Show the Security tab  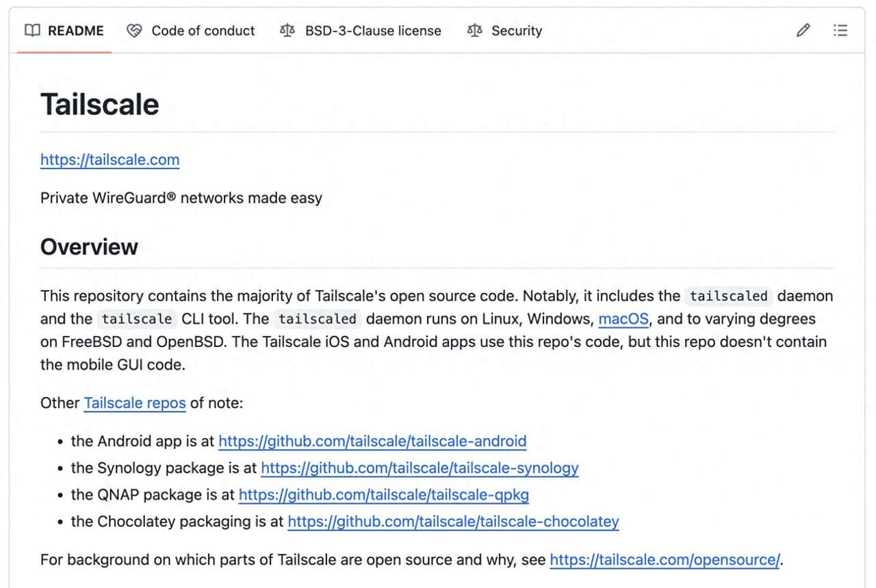516,31
